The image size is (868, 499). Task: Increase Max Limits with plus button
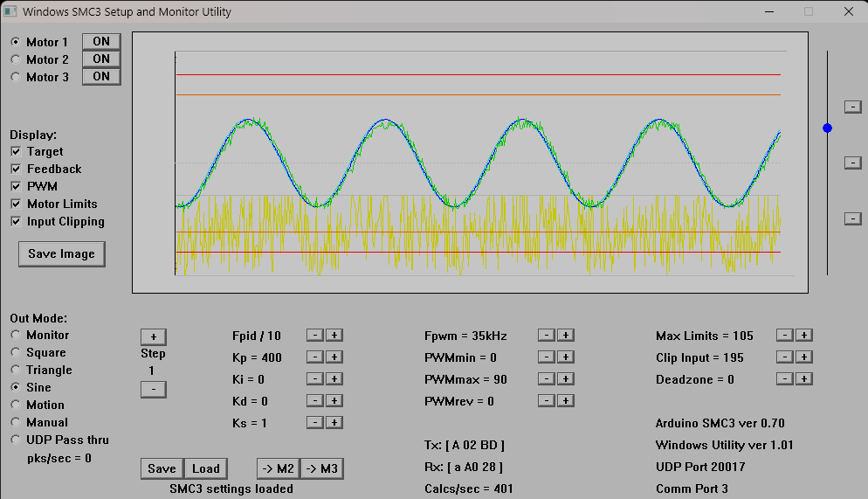(804, 335)
